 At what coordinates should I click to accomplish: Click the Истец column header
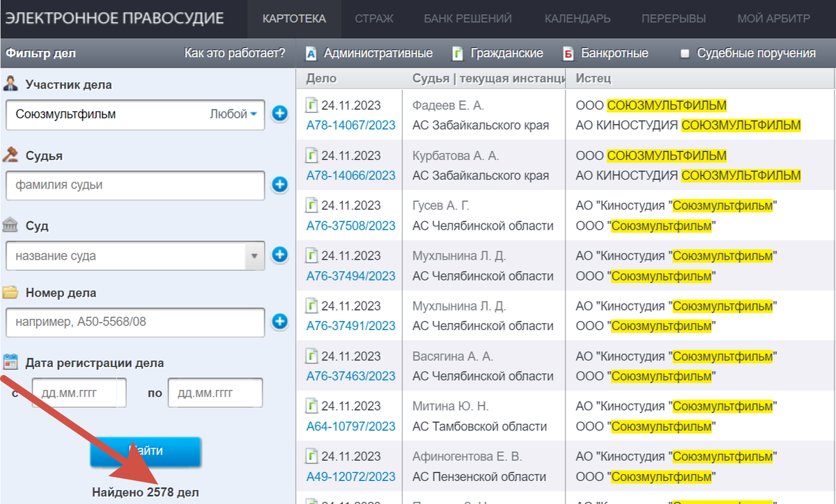click(593, 78)
